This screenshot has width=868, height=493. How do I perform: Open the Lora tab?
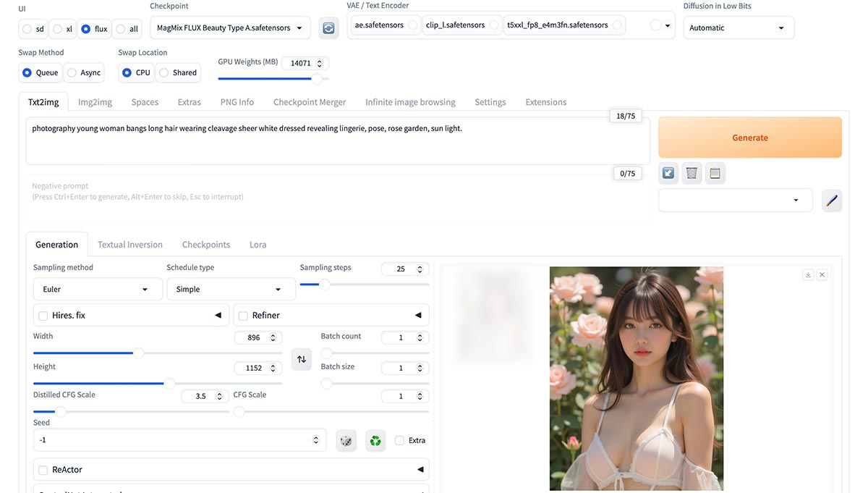[x=258, y=245]
